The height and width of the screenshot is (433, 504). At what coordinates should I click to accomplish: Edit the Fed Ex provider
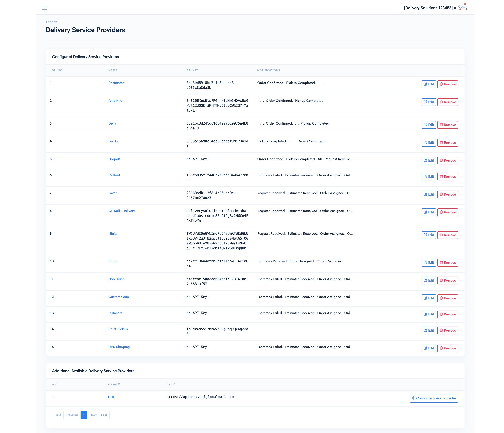tap(429, 143)
